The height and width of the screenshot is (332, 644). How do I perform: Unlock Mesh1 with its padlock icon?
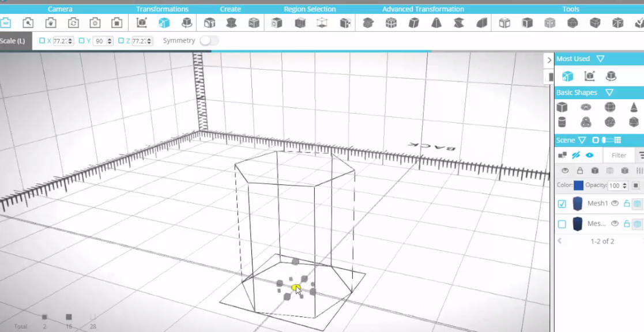click(627, 203)
